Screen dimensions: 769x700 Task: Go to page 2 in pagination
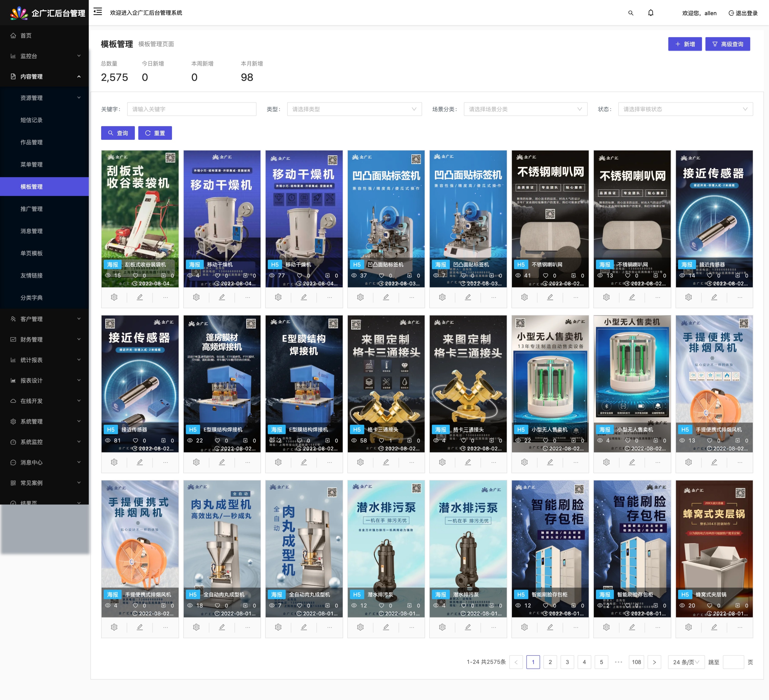coord(550,662)
